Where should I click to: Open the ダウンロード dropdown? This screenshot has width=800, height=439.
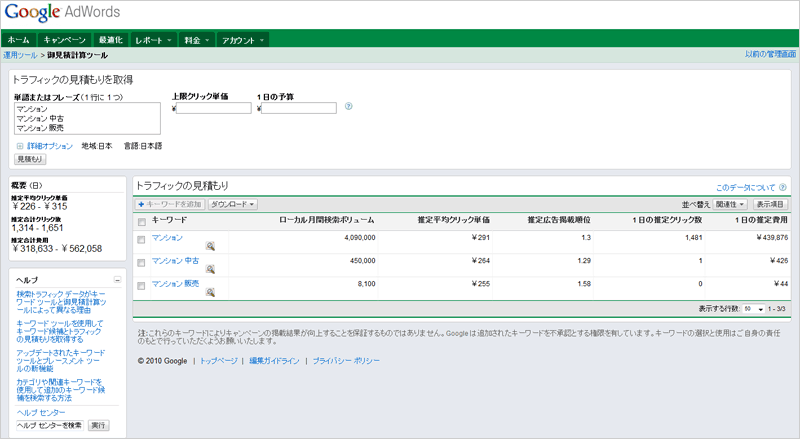click(x=232, y=204)
